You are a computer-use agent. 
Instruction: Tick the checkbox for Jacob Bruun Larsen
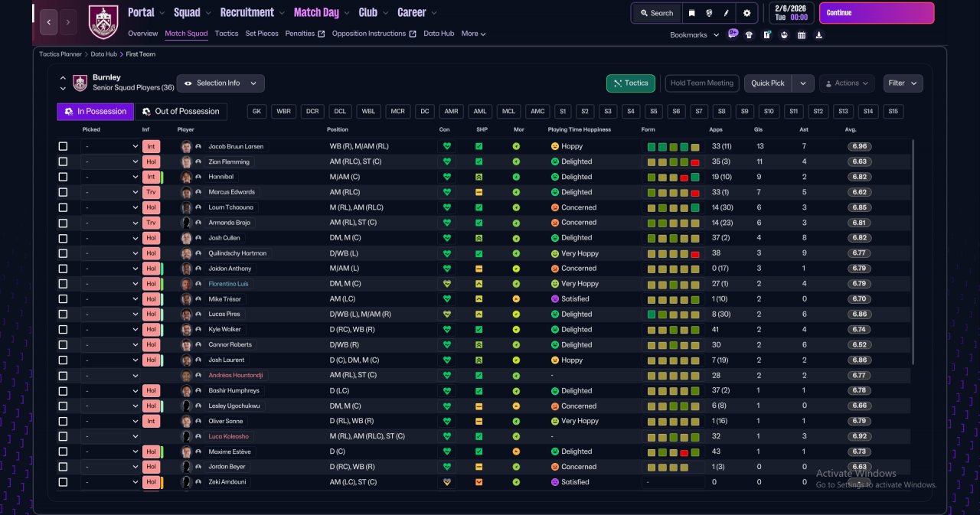click(63, 146)
